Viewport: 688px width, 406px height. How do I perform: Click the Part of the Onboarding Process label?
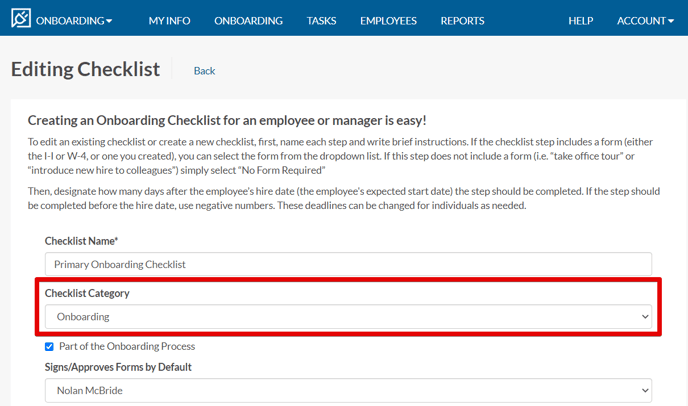[x=127, y=346]
